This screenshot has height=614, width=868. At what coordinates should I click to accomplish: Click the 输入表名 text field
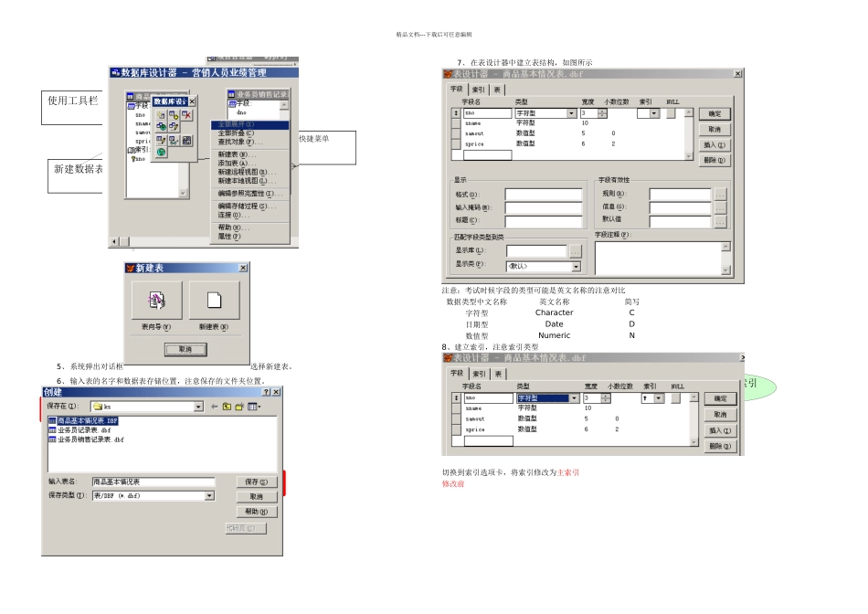click(153, 482)
